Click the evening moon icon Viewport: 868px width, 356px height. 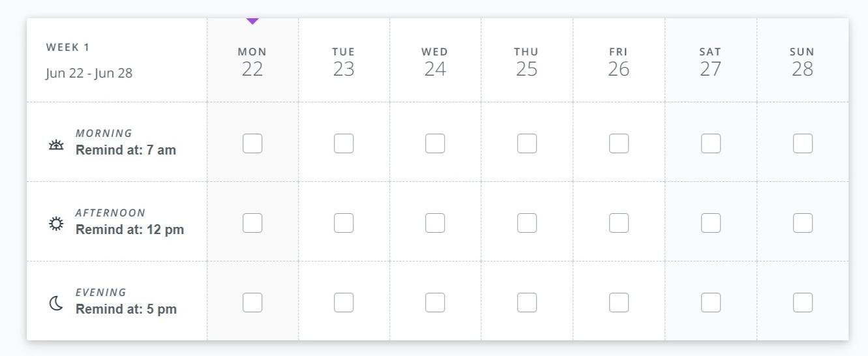coord(57,303)
